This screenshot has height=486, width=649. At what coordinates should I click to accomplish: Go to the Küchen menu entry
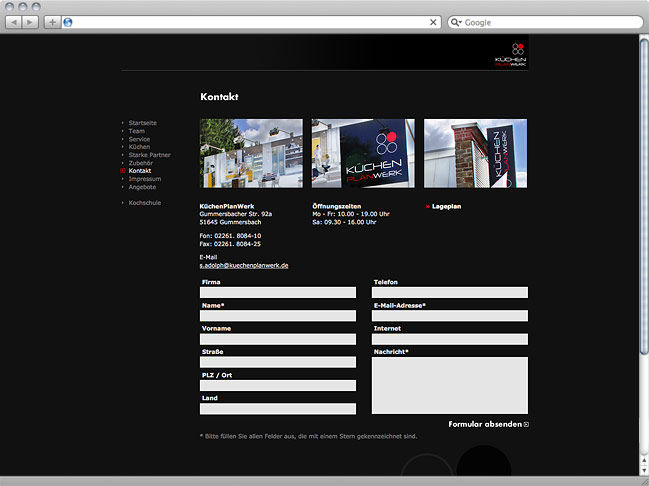pos(139,147)
